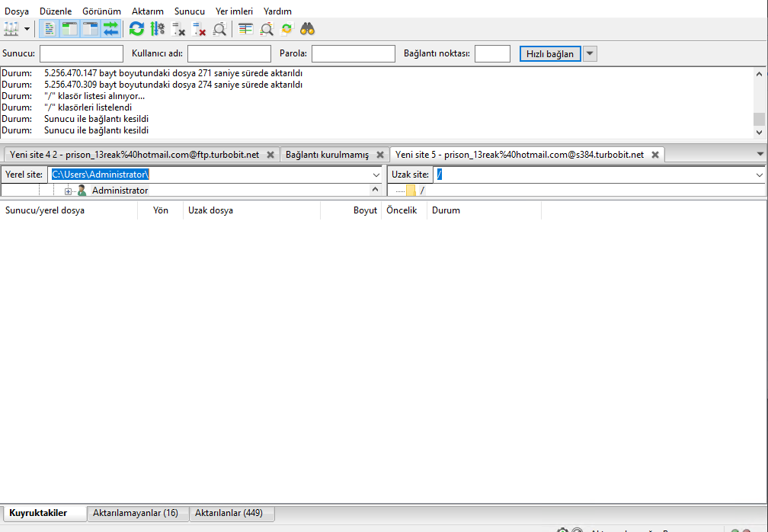768x532 pixels.
Task: Open directory comparison toolbar icon
Action: pos(266,29)
